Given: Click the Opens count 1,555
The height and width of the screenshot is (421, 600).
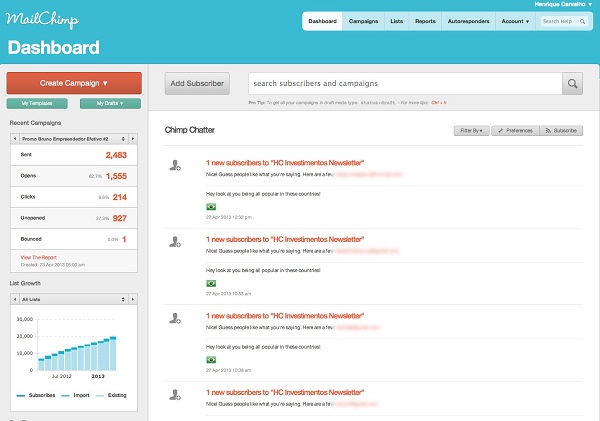Looking at the screenshot, I should coord(116,176).
